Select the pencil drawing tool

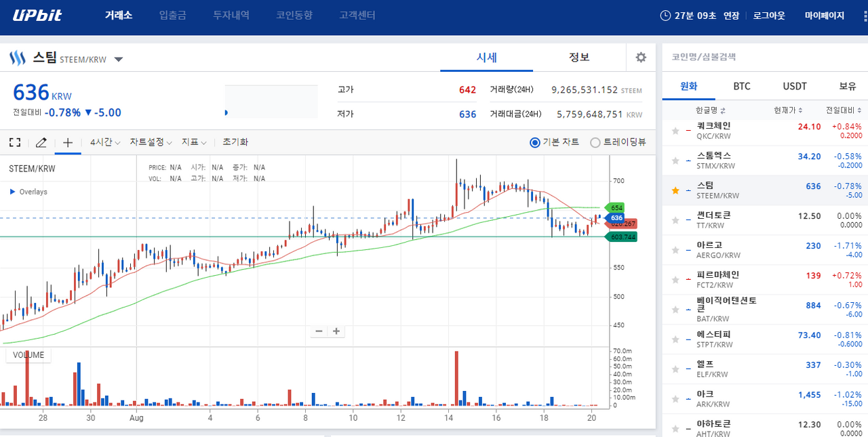(x=41, y=142)
